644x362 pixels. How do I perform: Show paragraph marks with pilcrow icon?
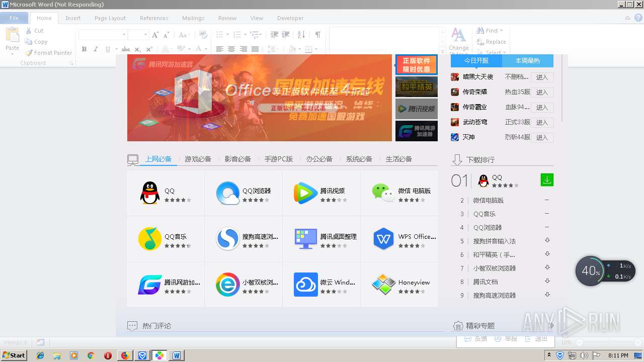317,35
